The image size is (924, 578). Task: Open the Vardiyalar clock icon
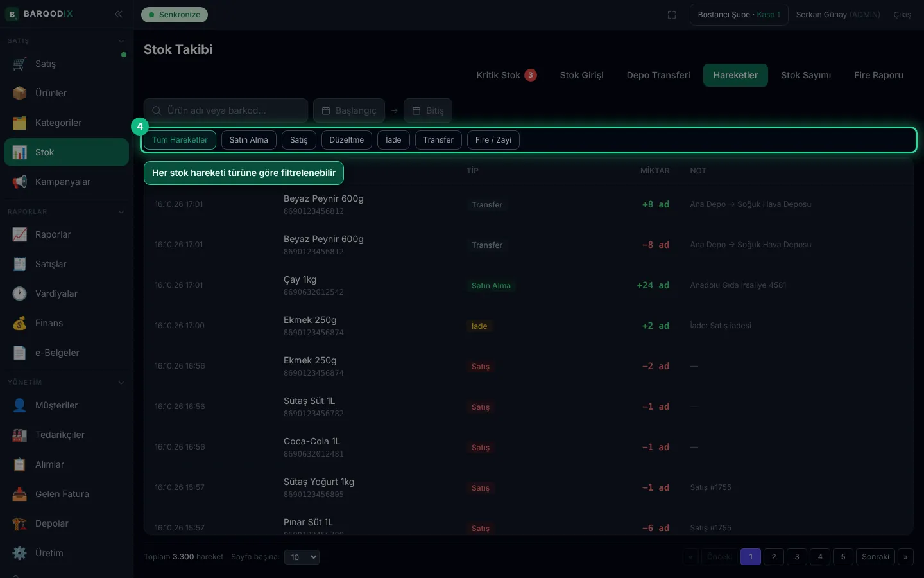click(x=19, y=293)
